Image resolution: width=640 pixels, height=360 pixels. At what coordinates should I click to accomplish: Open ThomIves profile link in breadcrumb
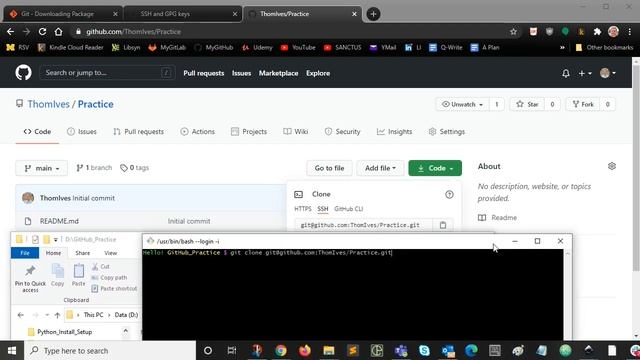tap(49, 104)
